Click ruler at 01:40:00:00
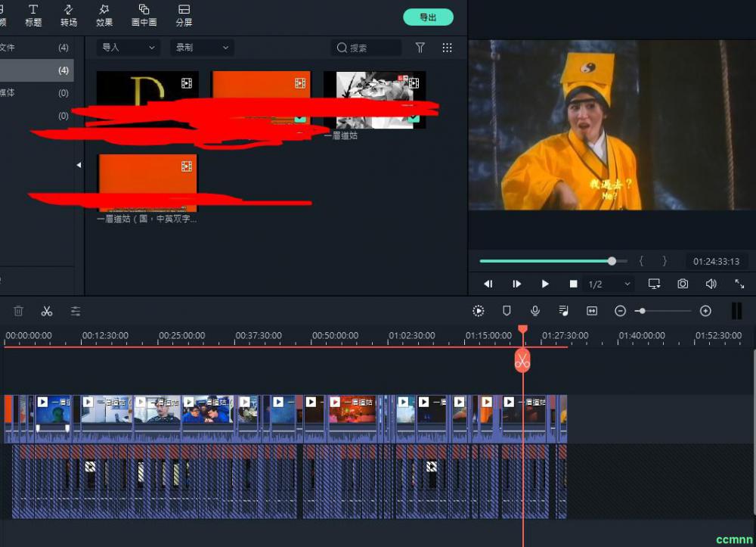Image resolution: width=756 pixels, height=547 pixels. click(642, 335)
